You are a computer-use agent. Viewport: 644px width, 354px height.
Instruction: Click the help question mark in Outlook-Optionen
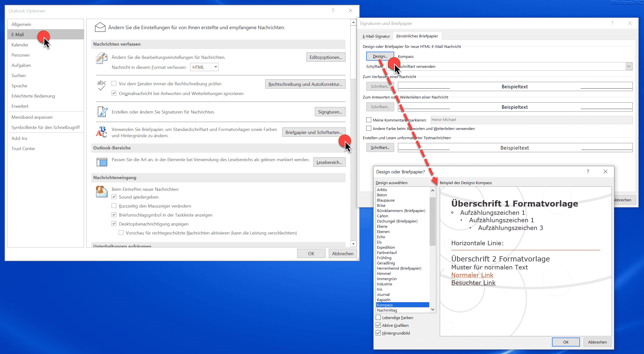(x=333, y=10)
